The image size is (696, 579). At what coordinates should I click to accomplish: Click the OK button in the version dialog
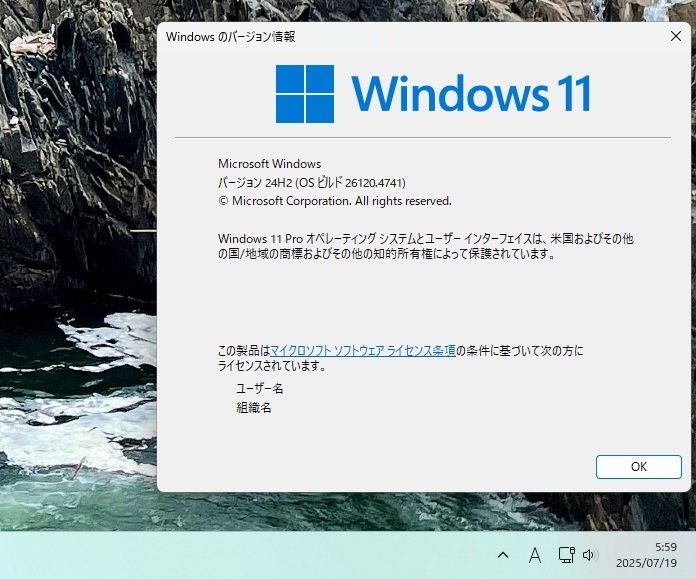tap(638, 467)
